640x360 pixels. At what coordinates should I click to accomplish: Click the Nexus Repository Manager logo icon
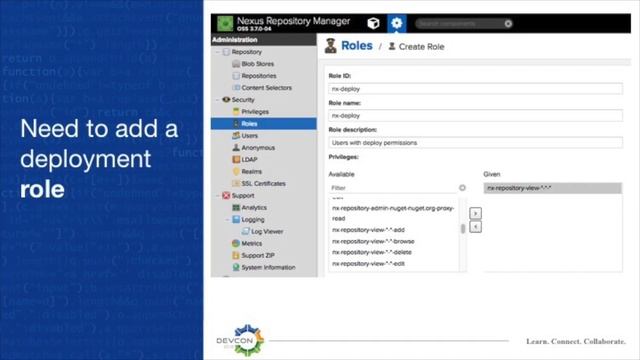(x=225, y=24)
